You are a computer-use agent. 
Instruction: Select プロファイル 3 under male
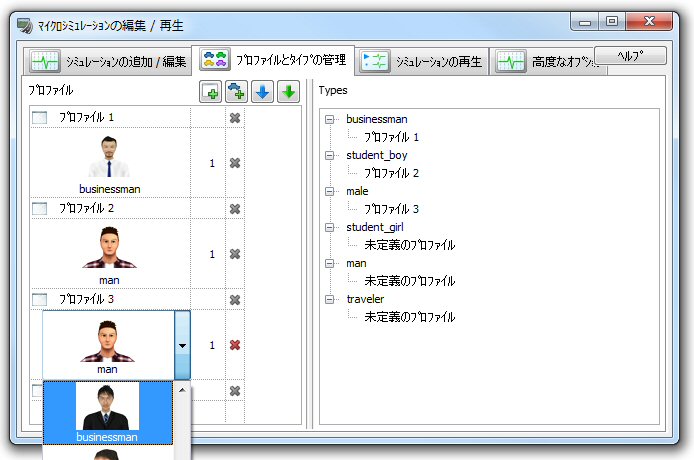pos(391,209)
